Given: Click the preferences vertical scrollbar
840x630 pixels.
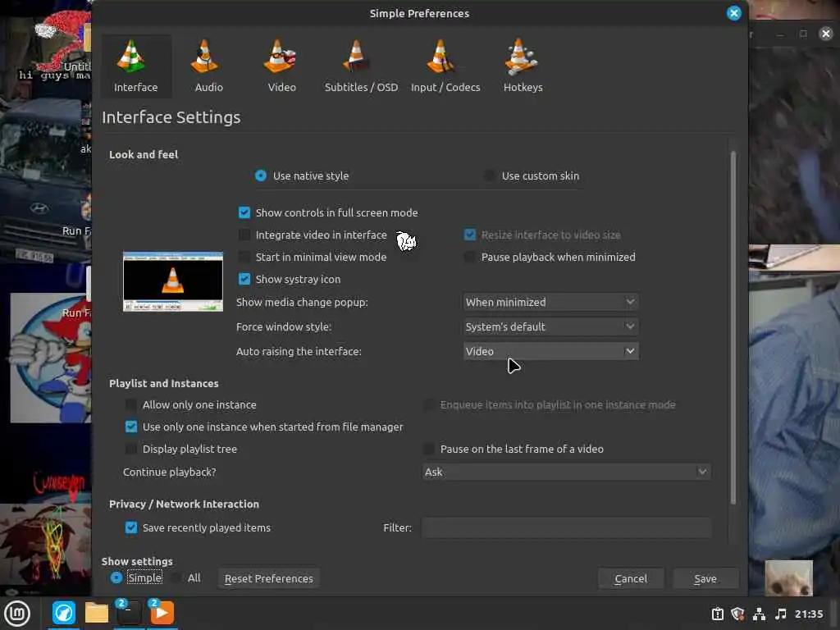Looking at the screenshot, I should tap(733, 327).
